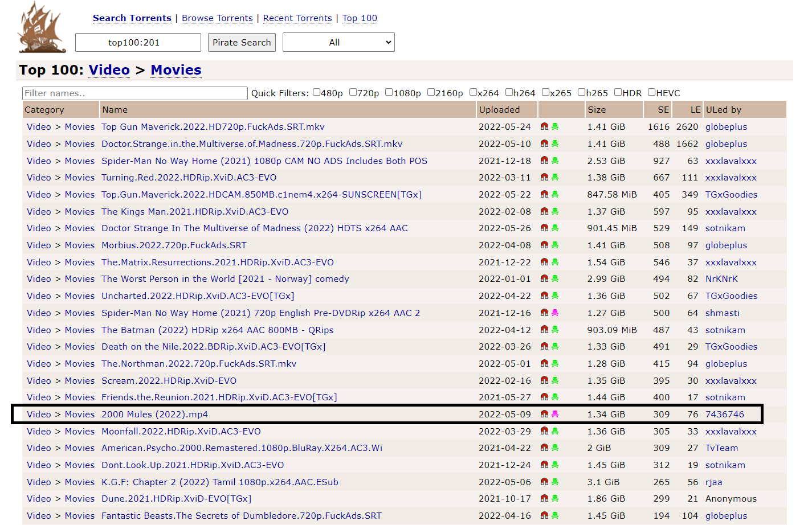
Task: Click magnet icon for Top Gun Maverick 720p row
Action: (544, 127)
